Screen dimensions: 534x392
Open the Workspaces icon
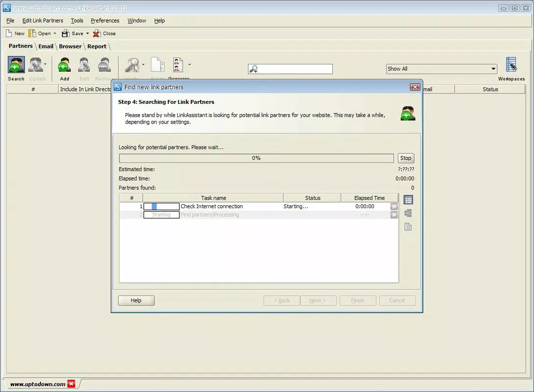pyautogui.click(x=511, y=65)
